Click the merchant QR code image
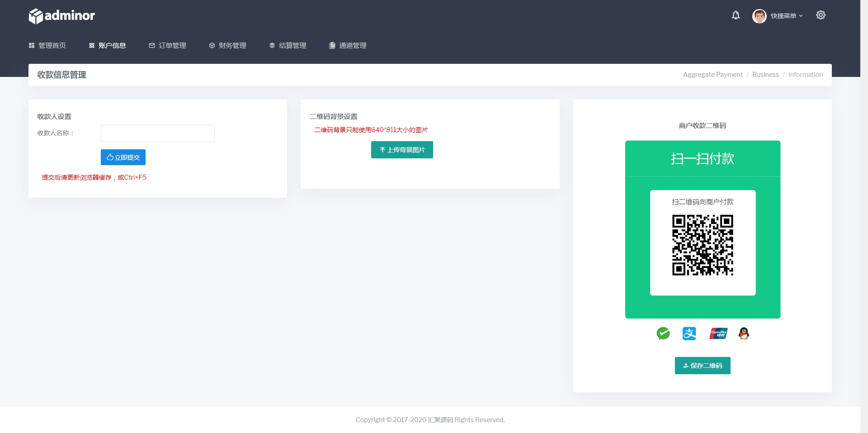Screen dimensions: 868x433 coord(703,245)
